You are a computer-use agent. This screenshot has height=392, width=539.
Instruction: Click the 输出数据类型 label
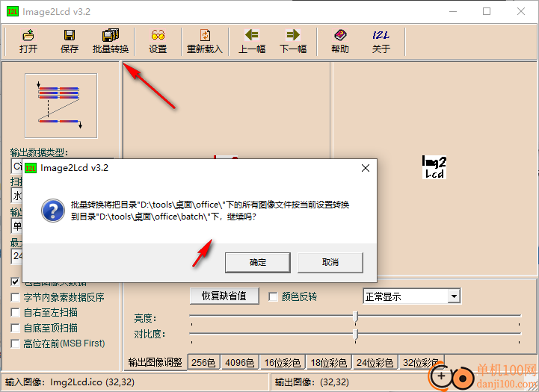click(39, 152)
